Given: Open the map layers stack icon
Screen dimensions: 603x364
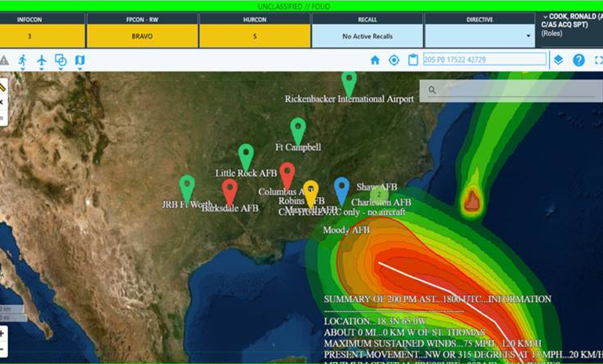Looking at the screenshot, I should tap(558, 60).
